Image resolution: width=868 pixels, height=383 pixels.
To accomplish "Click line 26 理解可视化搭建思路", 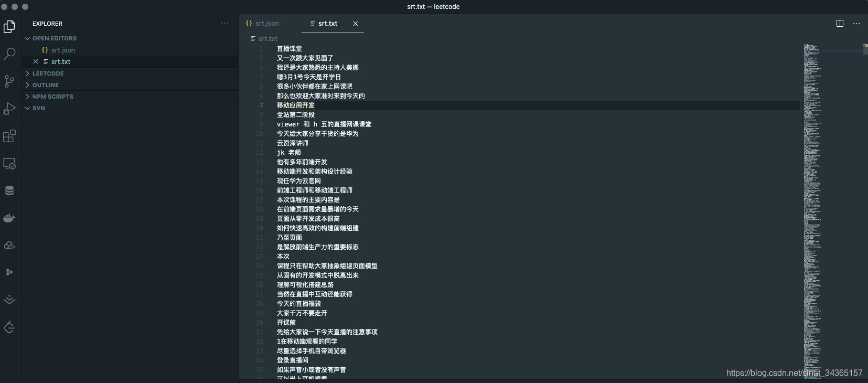I will pos(305,285).
